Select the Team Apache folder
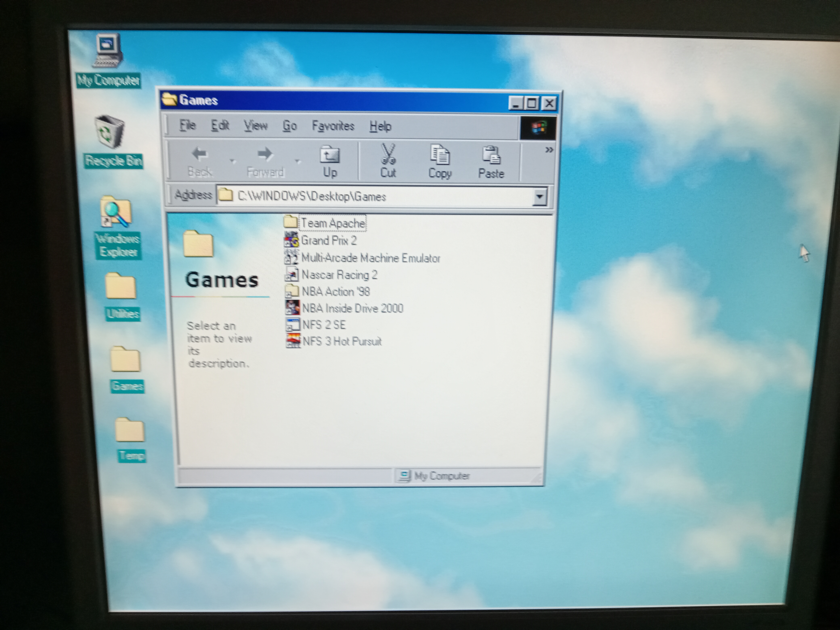The height and width of the screenshot is (630, 840). (x=332, y=223)
